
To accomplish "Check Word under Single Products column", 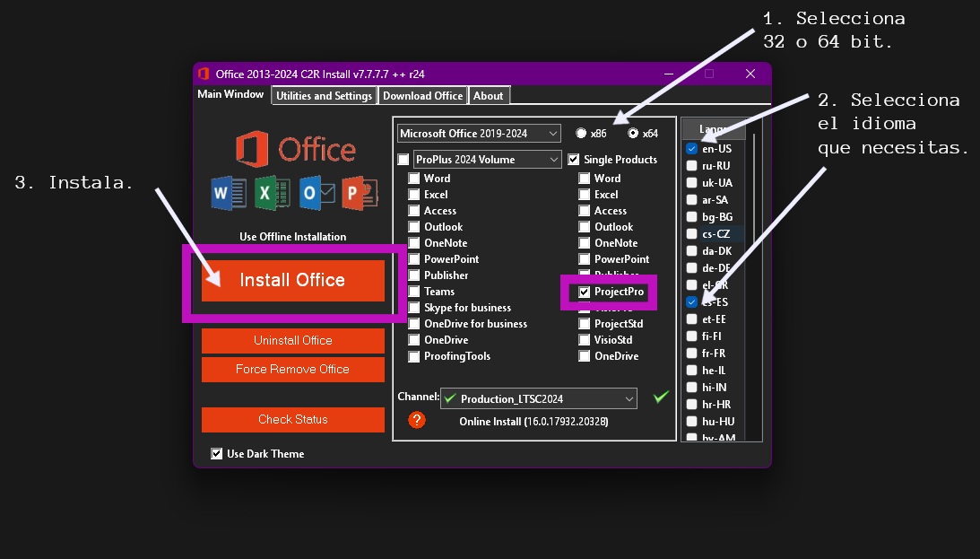I will pos(584,179).
